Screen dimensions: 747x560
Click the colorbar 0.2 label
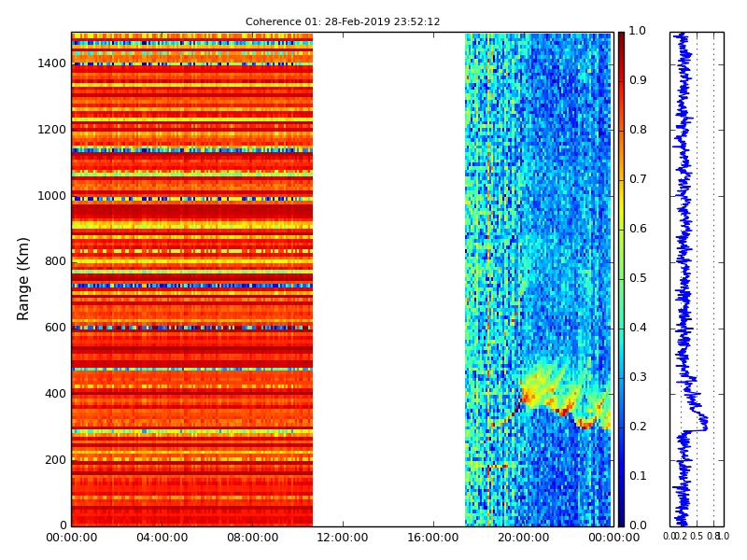point(638,427)
